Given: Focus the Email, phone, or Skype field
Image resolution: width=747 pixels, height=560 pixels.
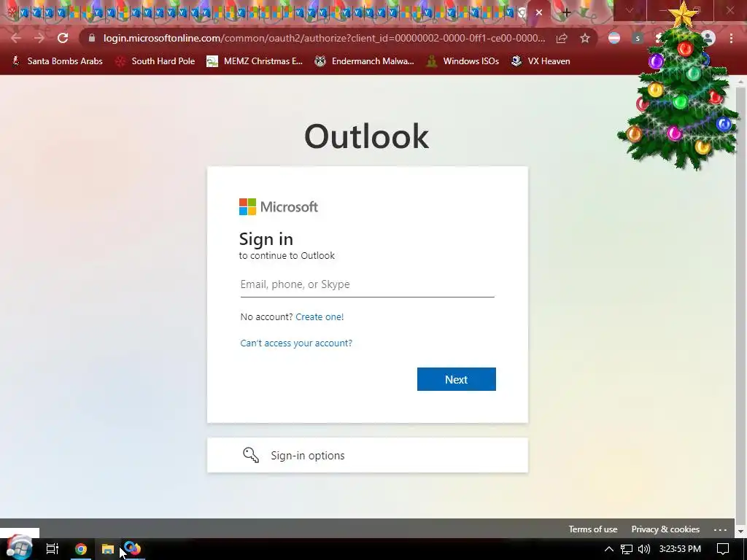Looking at the screenshot, I should (x=368, y=285).
